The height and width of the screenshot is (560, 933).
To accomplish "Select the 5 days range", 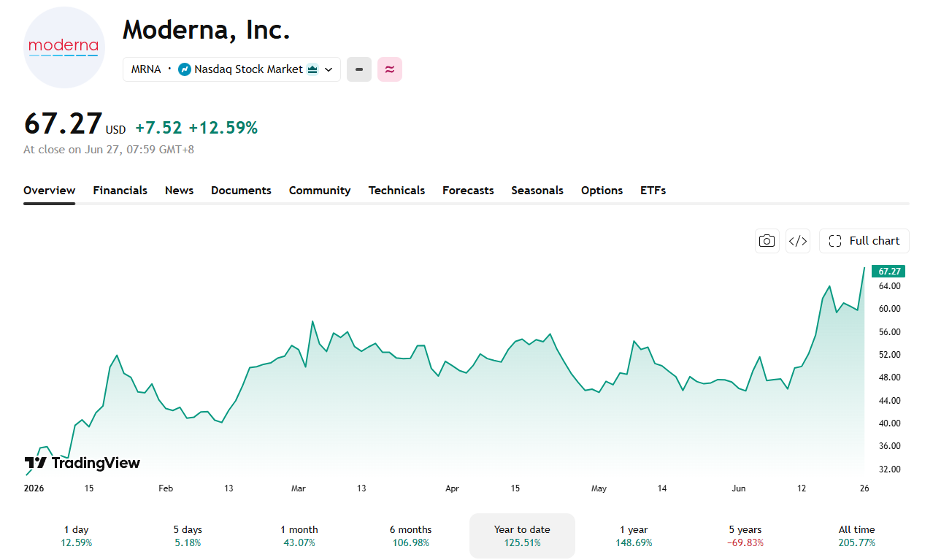I will (x=188, y=536).
